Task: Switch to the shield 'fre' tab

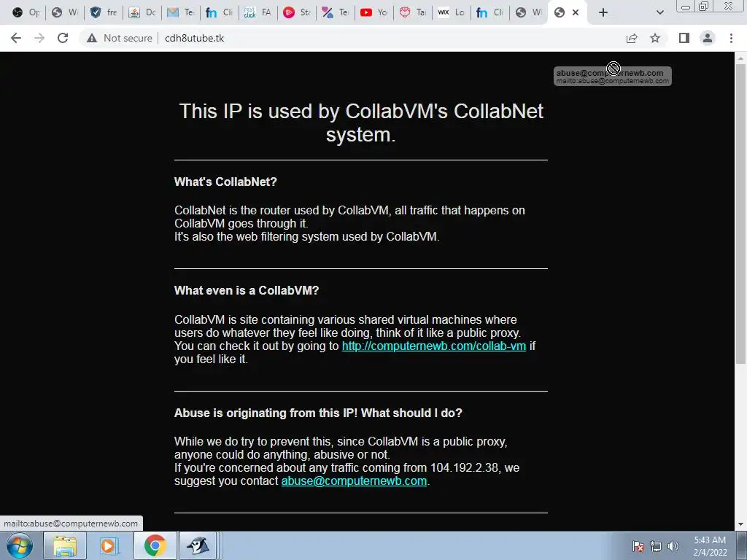Action: click(x=104, y=12)
